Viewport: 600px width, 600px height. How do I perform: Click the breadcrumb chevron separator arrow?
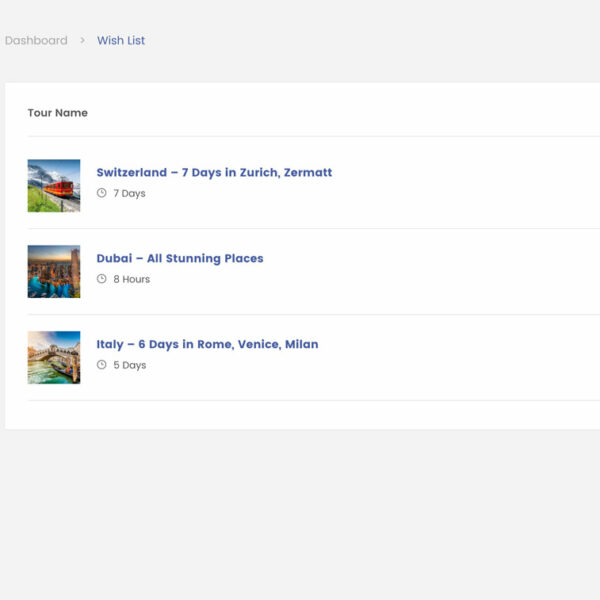click(x=83, y=41)
